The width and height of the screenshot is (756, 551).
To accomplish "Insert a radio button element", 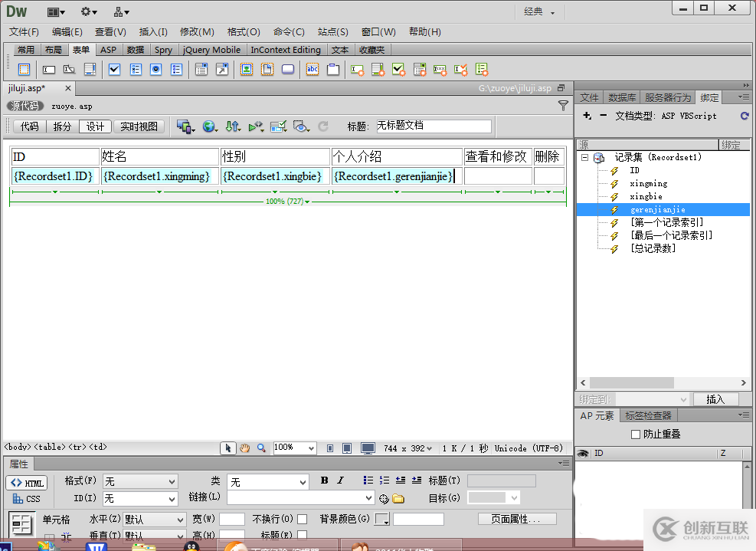I will tap(155, 70).
